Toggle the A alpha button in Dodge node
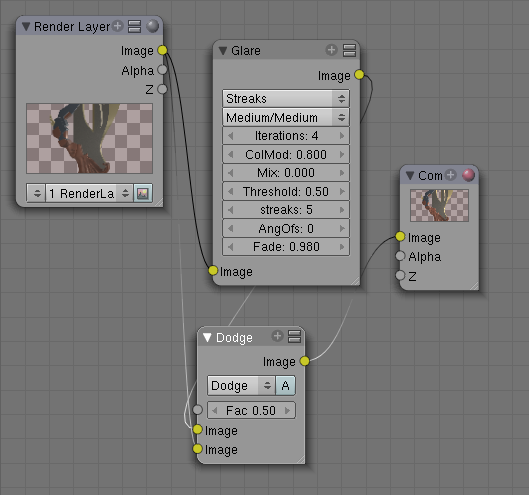 click(x=285, y=386)
